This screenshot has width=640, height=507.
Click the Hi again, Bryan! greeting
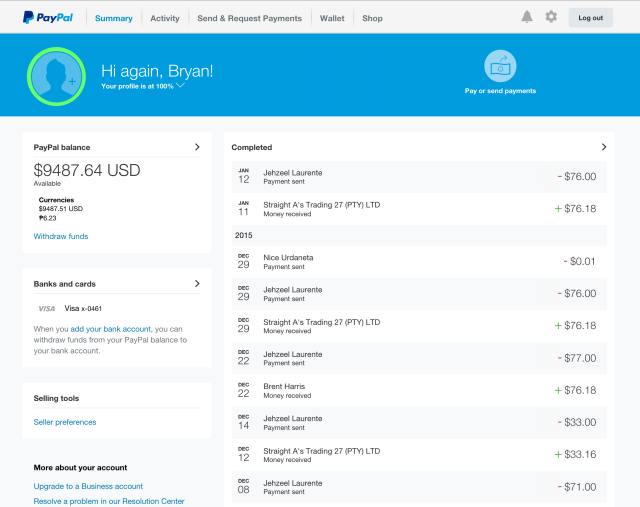157,71
